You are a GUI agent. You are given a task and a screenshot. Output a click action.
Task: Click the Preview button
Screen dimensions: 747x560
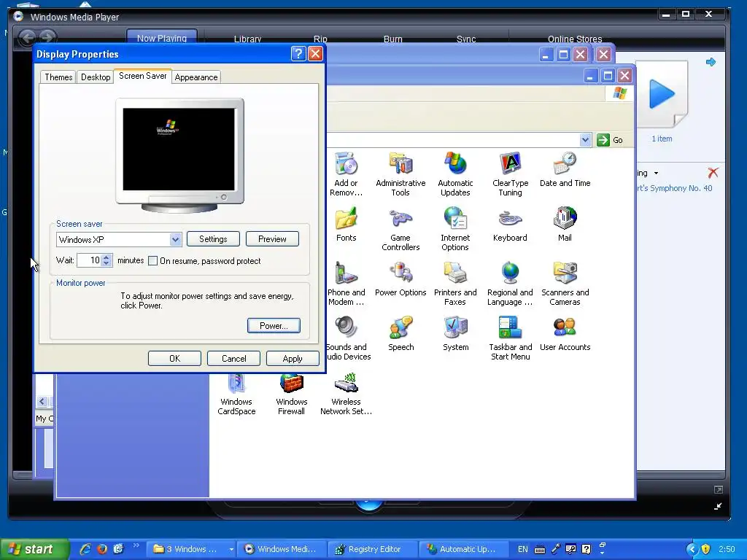273,239
